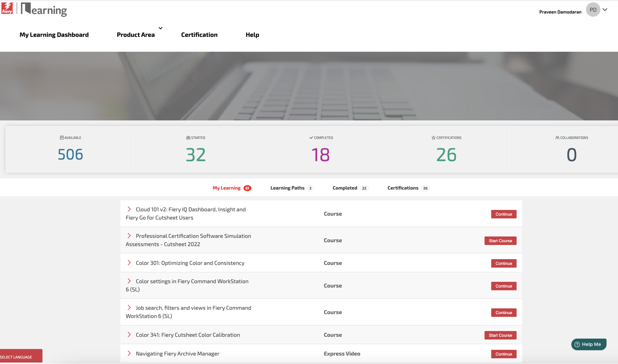Viewport: 618px width, 364px height.
Task: Expand the Navigating Fiery Archive Manager row
Action: [x=129, y=353]
